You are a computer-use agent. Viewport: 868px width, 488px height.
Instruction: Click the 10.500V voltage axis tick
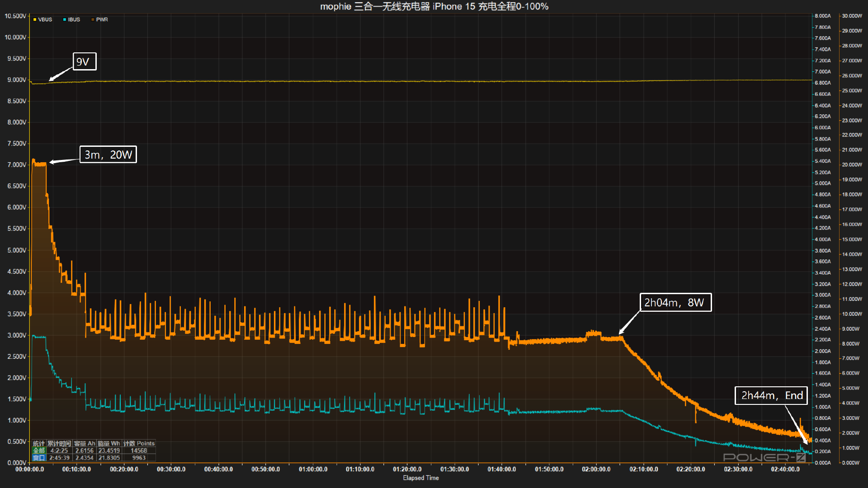(15, 16)
